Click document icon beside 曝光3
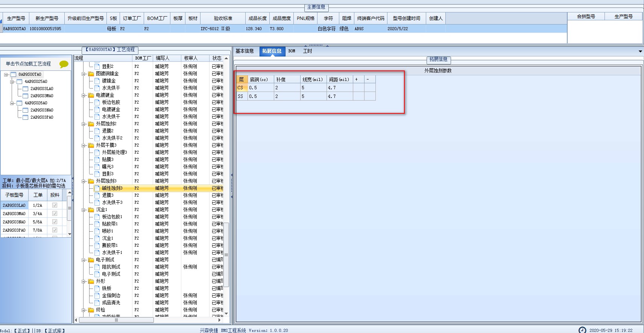Image resolution: width=644 pixels, height=333 pixels. pos(97,166)
